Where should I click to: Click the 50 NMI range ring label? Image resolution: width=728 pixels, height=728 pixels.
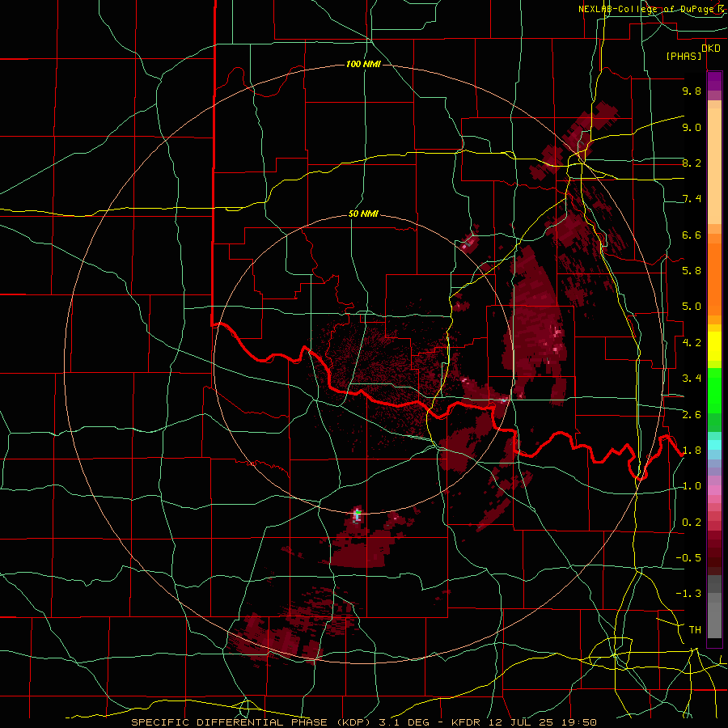click(363, 214)
